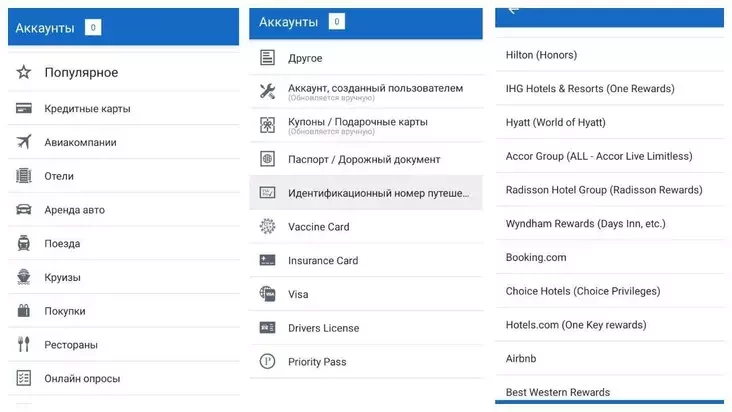Tap the document icon beside Другое
This screenshot has height=412, width=732.
coord(267,58)
